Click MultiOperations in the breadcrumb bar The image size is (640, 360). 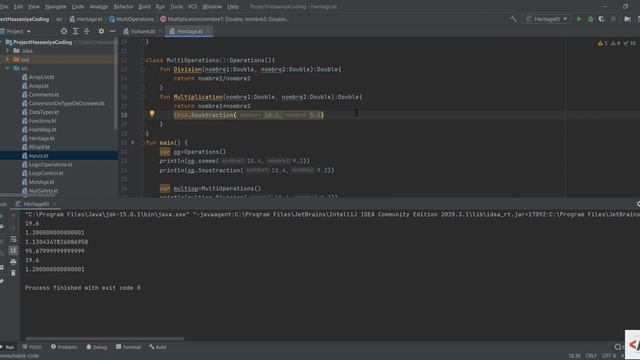click(x=131, y=19)
